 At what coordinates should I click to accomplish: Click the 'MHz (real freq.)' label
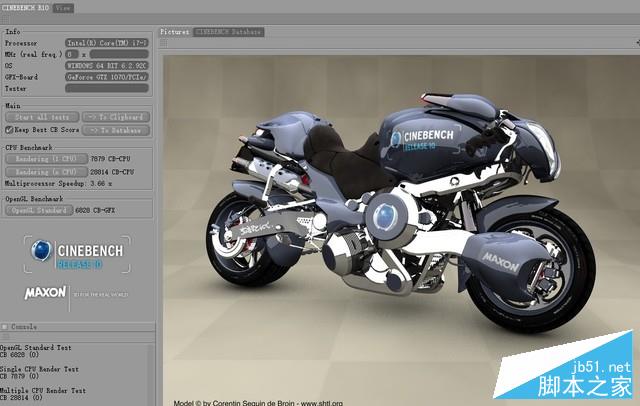pos(33,54)
